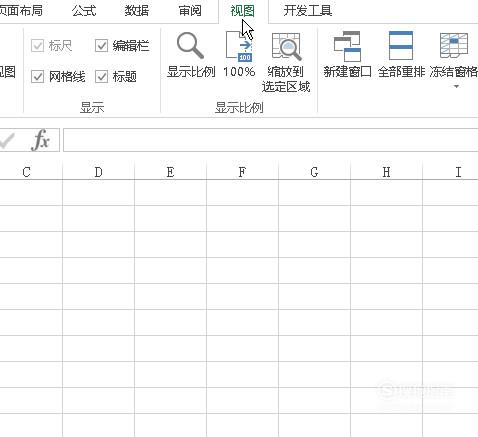This screenshot has width=478, height=437.
Task: Switch to the 数据 tab
Action: (137, 11)
